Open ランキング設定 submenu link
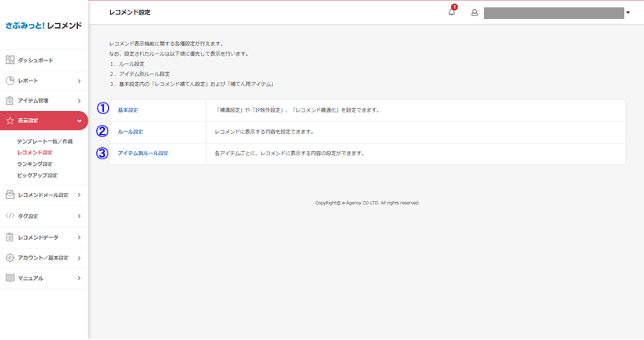The image size is (644, 340). pos(34,164)
